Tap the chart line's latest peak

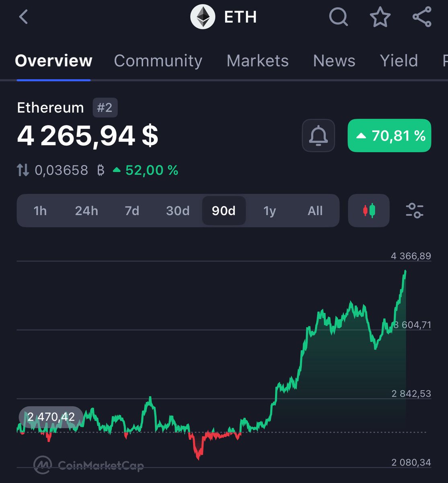[405, 272]
